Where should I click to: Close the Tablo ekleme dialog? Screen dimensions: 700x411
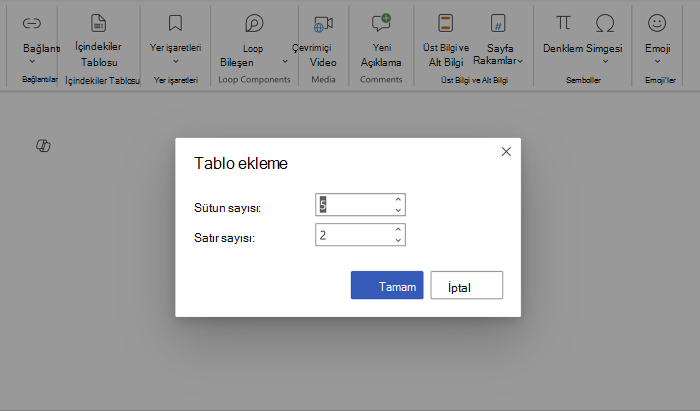(506, 152)
